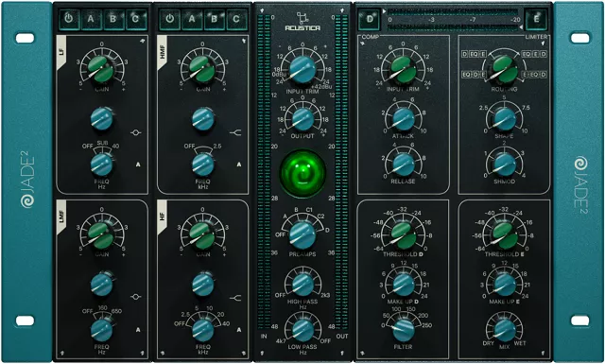Click the High Pass Hz knob
Viewport: 605px width, 364px height.
302,285
